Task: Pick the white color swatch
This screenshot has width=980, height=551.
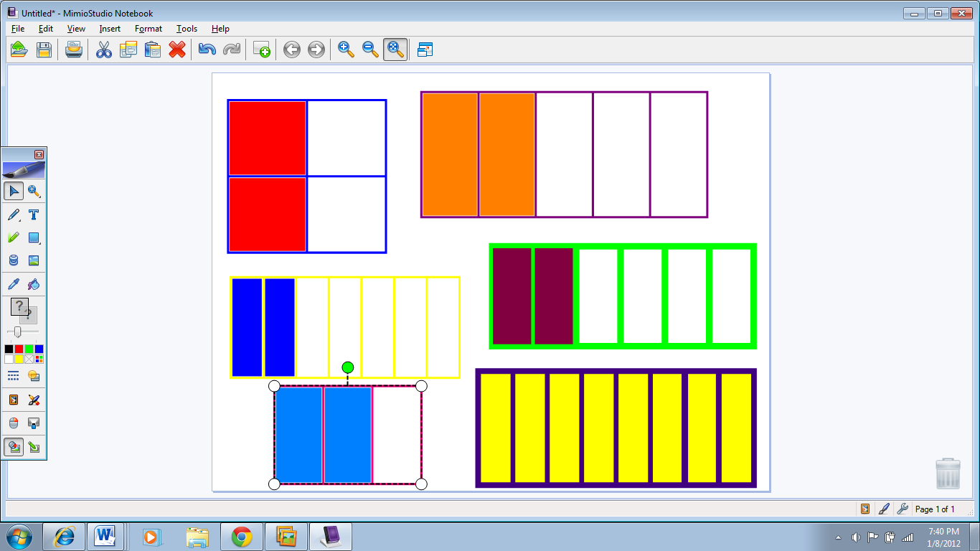Action: [9, 359]
